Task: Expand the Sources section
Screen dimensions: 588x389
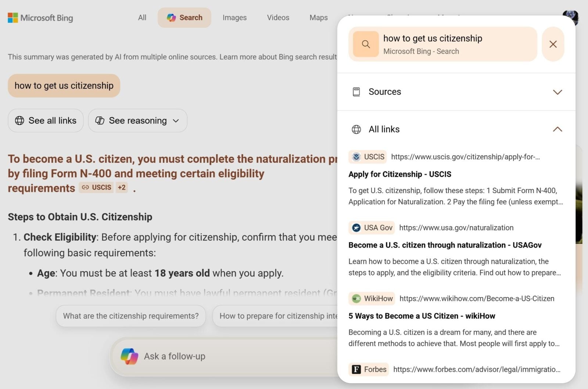Action: click(557, 92)
